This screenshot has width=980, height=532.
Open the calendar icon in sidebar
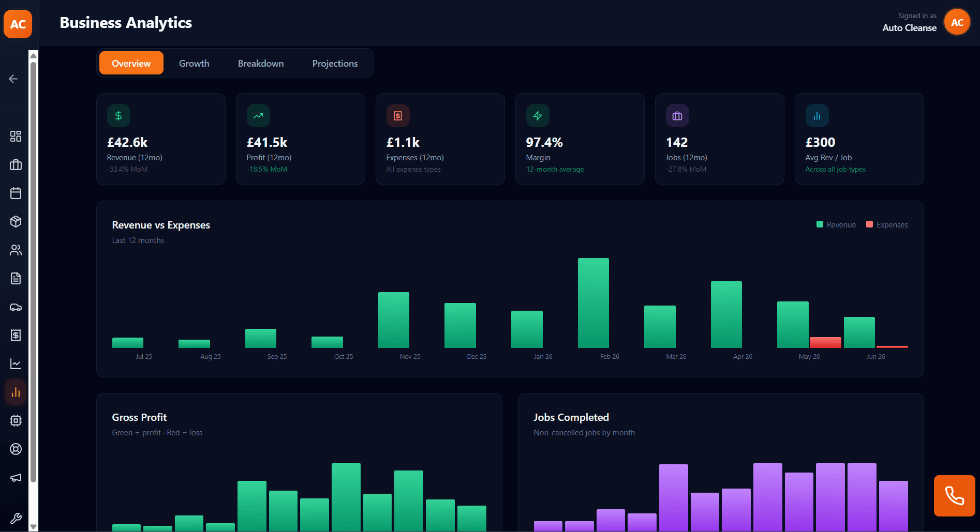point(16,193)
